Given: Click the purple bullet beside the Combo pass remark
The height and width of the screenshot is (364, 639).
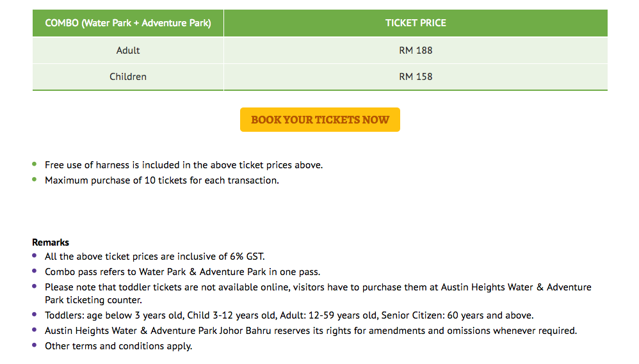Looking at the screenshot, I should (x=35, y=271).
